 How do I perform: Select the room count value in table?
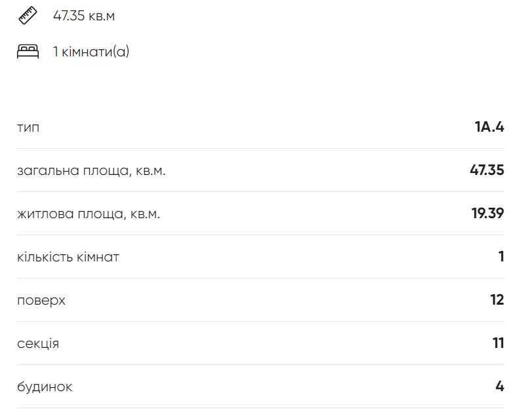point(501,257)
